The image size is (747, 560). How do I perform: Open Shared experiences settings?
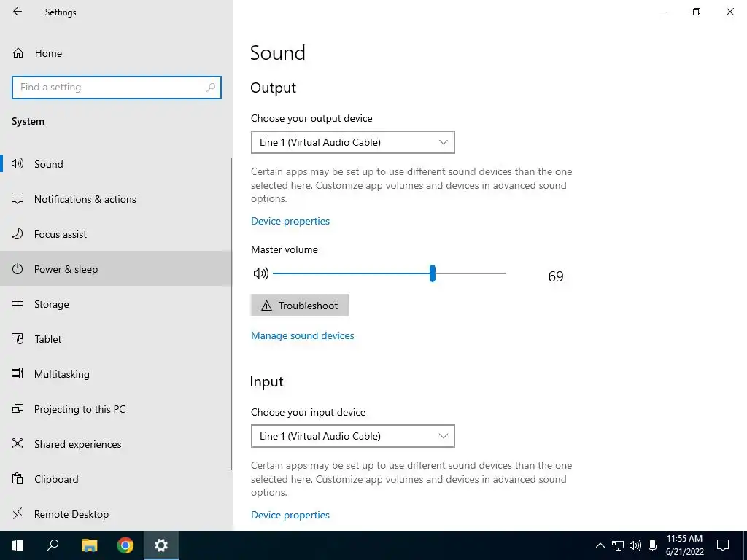coord(116,444)
